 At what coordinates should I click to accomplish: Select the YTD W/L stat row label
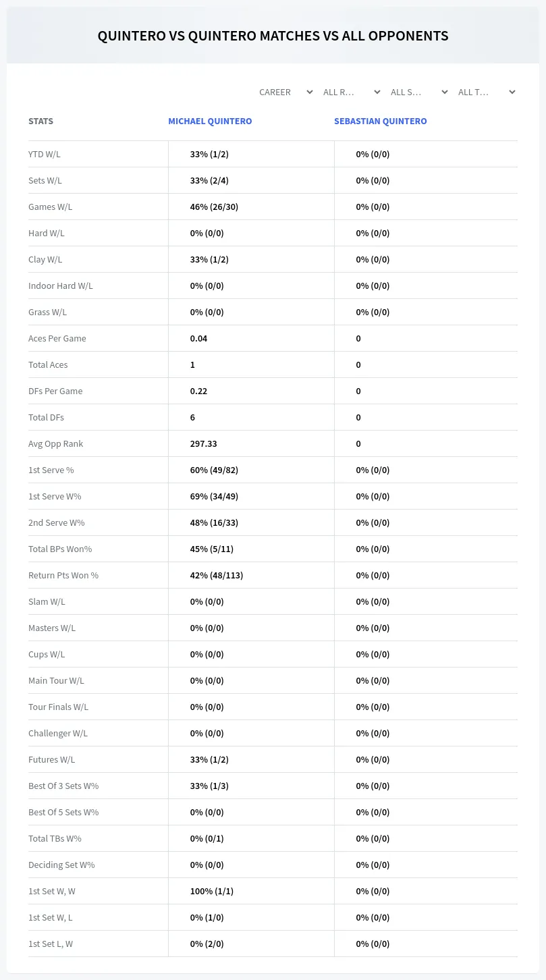click(x=45, y=154)
